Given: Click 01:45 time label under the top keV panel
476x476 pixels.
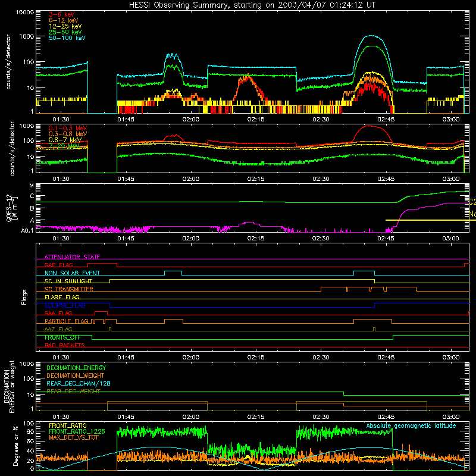Looking at the screenshot, I should (126, 120).
